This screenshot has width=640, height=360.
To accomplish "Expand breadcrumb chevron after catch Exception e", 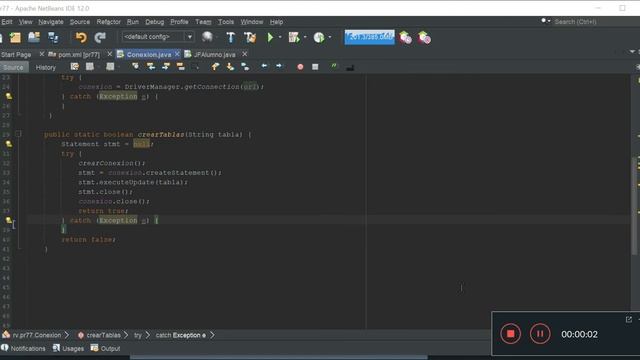I will 213,335.
